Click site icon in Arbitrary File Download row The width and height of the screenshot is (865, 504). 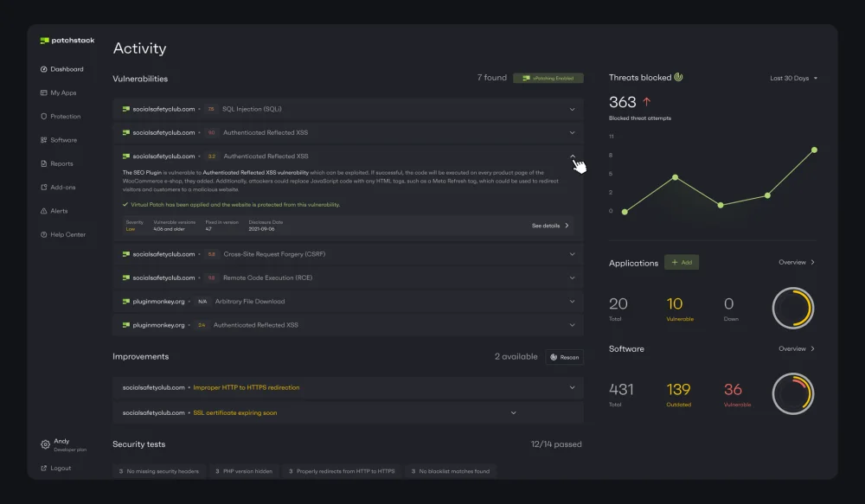(x=125, y=302)
